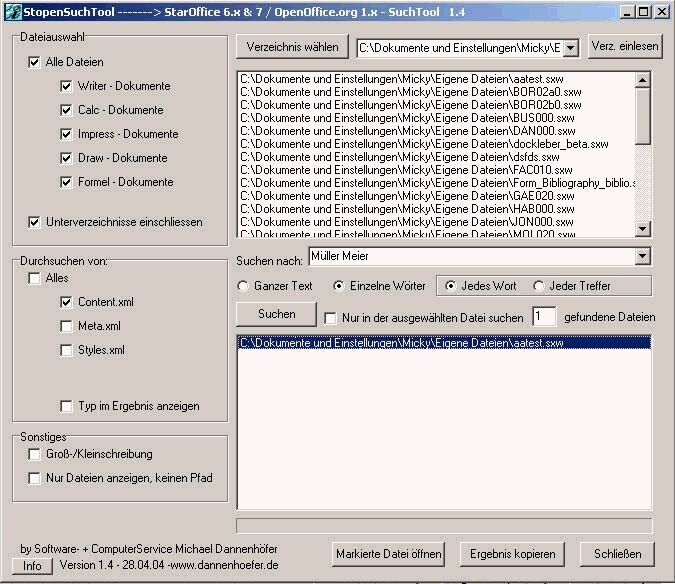The width and height of the screenshot is (675, 584).
Task: Select FAC010.sxw in the file list
Action: coord(436,170)
